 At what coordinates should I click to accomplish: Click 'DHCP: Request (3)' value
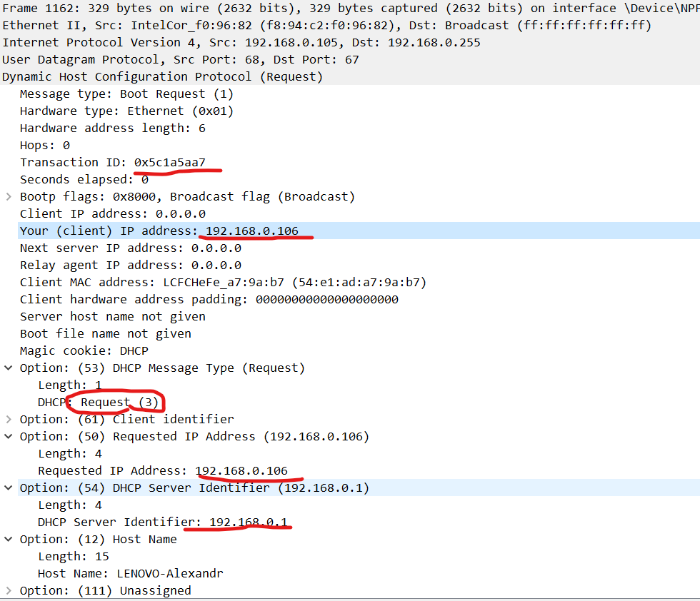pos(99,403)
